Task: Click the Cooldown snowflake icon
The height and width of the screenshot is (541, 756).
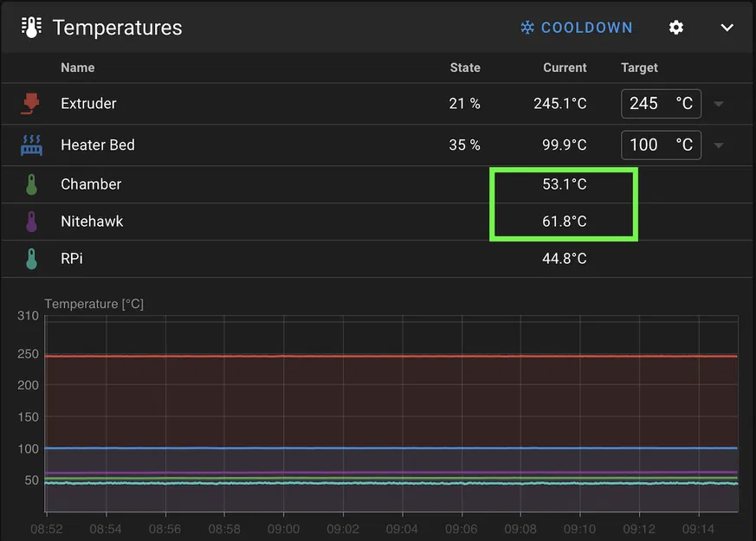Action: pos(527,28)
